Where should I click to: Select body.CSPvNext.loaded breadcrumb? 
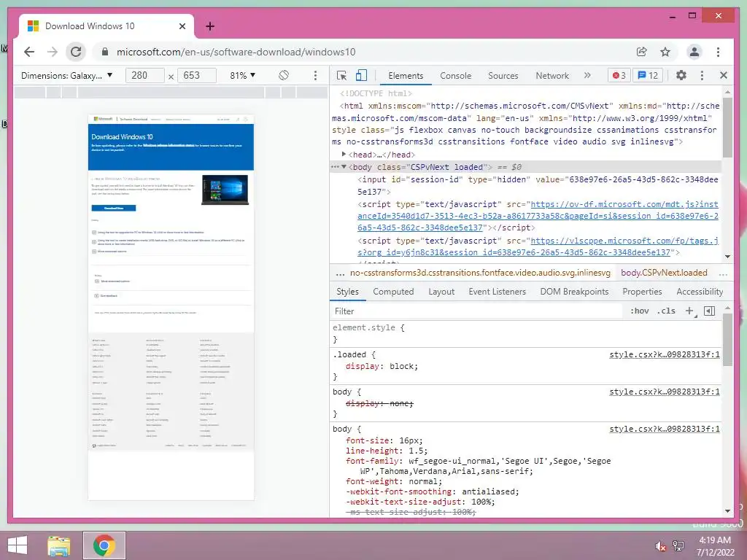click(x=664, y=273)
